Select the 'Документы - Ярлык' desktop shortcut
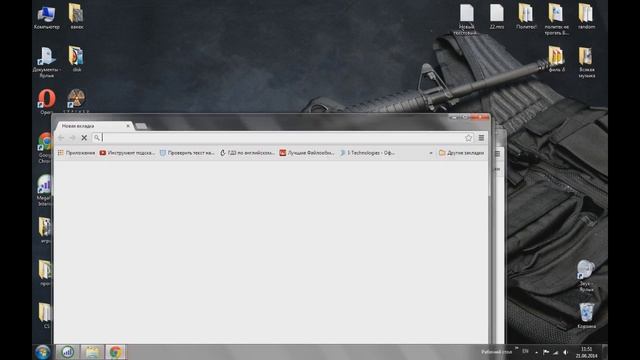Screen dimensions: 640x360 point(47,62)
